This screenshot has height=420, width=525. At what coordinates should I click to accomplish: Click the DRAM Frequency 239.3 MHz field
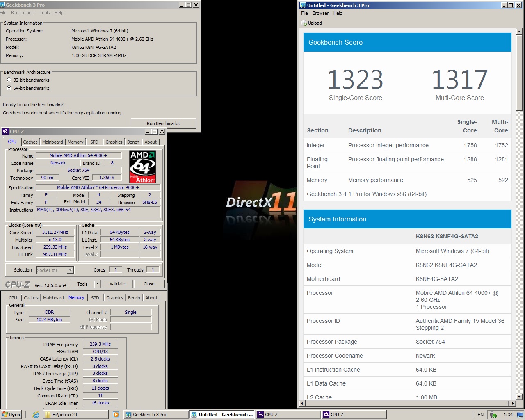click(x=100, y=344)
